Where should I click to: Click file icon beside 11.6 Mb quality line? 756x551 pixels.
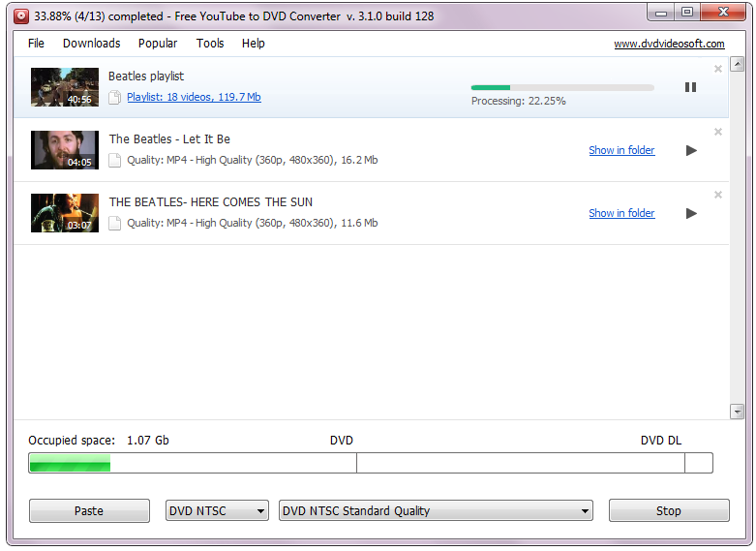point(115,223)
